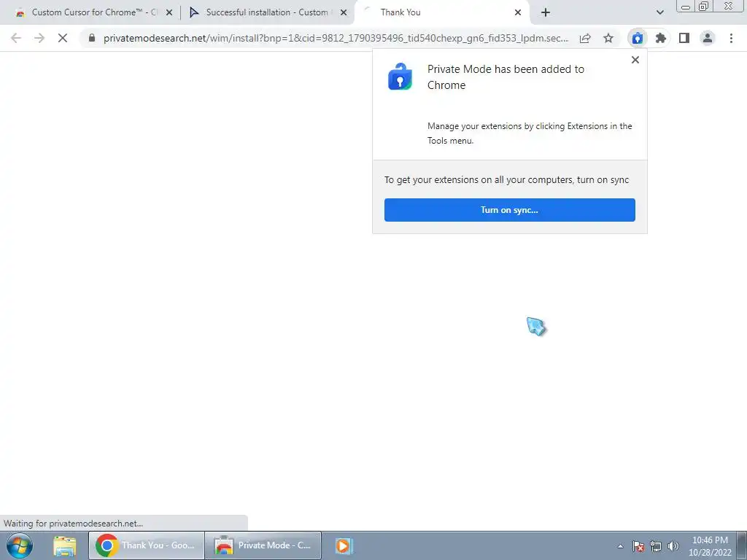Open Windows Media Player from taskbar
This screenshot has width=747, height=560.
[x=343, y=545]
